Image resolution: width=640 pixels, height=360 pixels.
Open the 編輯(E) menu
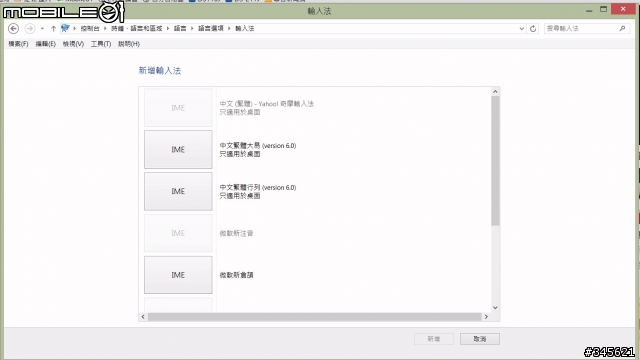(45, 44)
